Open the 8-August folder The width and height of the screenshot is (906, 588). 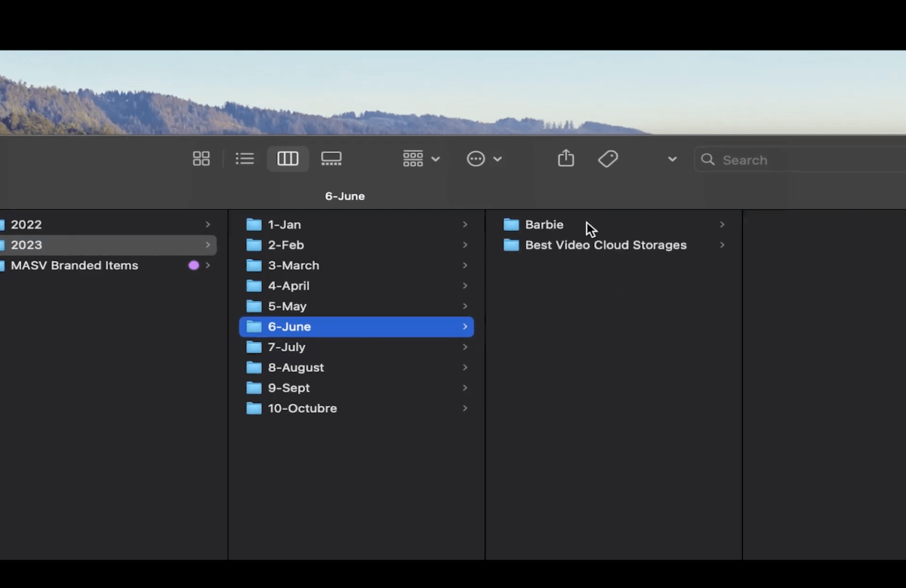[356, 368]
